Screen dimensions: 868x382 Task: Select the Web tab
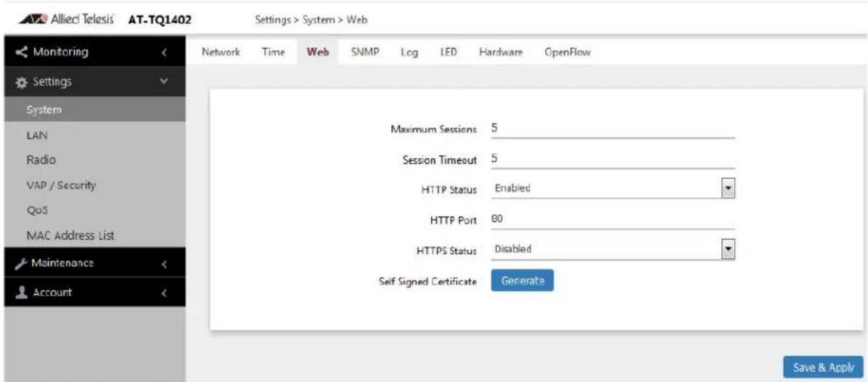[x=319, y=52]
